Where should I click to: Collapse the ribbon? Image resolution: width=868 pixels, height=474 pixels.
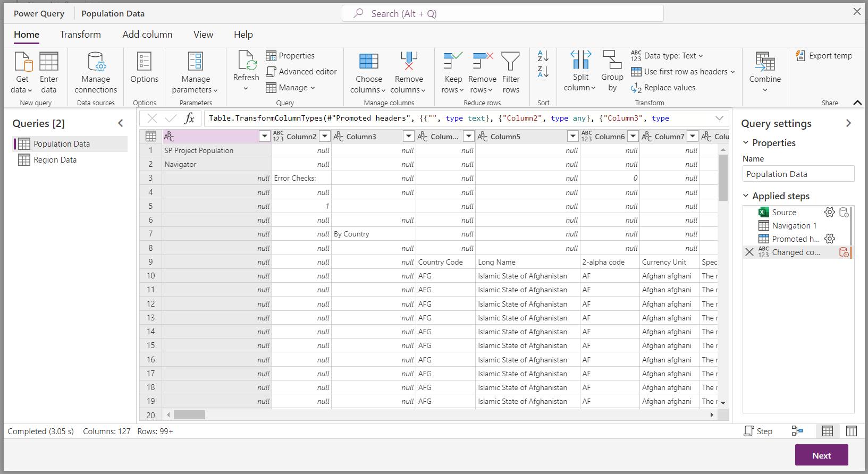tap(857, 103)
